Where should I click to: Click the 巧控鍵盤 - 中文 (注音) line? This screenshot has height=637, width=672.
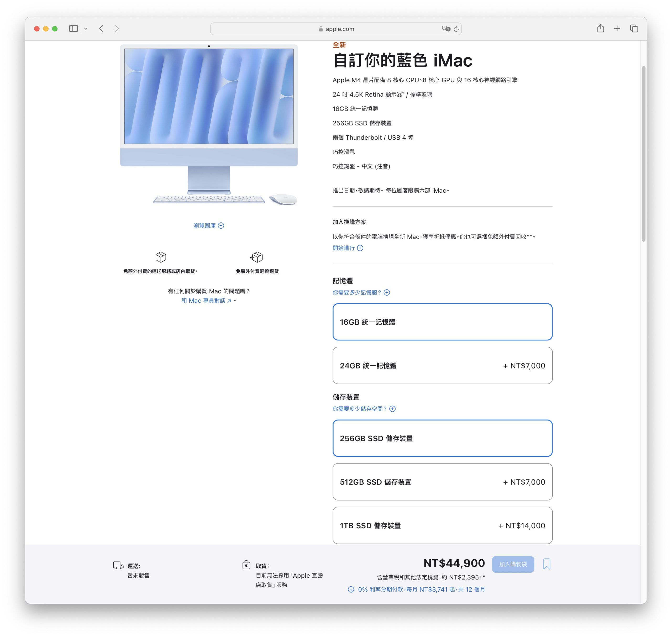[361, 166]
